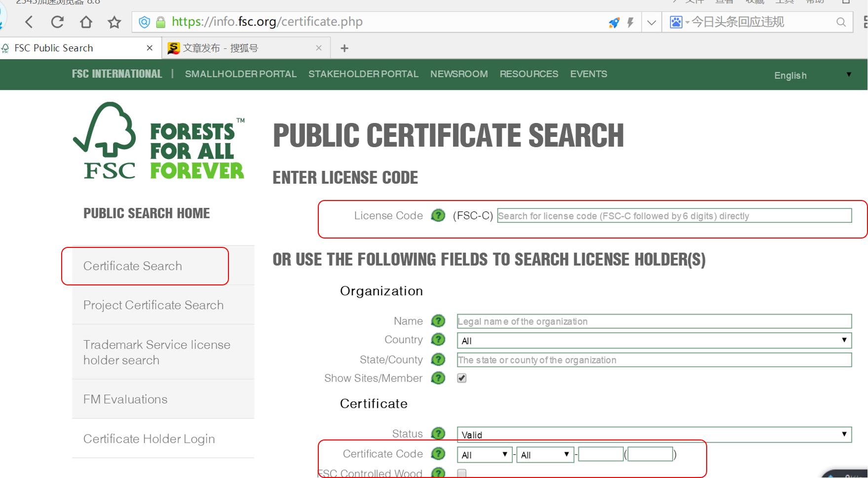Open the Country dropdown

[x=654, y=340]
